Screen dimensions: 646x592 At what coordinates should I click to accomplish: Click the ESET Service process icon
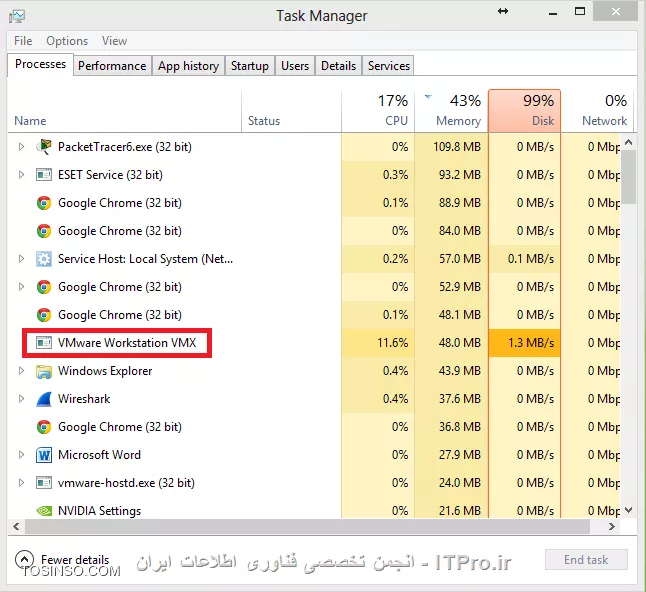point(44,175)
